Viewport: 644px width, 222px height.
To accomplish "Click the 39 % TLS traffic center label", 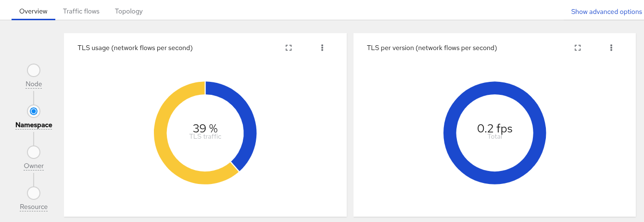I will [205, 131].
